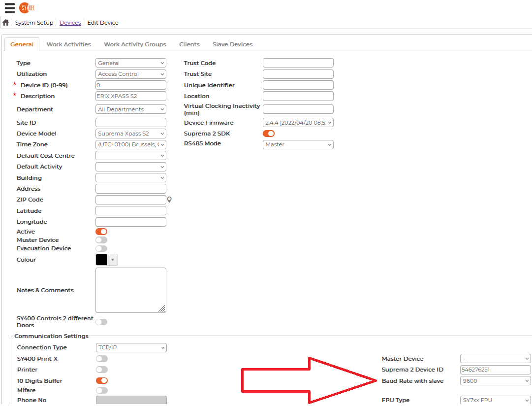Enable the Evacuation Device switch
Viewport: 532px width, 407px height.
pos(101,249)
